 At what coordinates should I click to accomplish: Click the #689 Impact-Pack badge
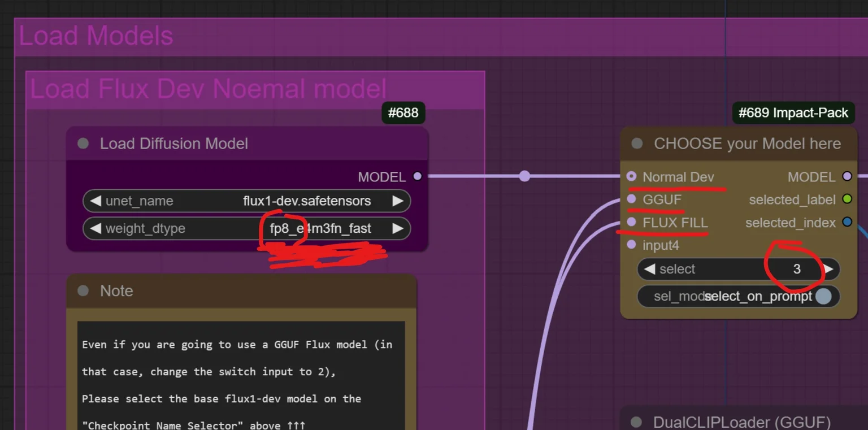(x=793, y=112)
